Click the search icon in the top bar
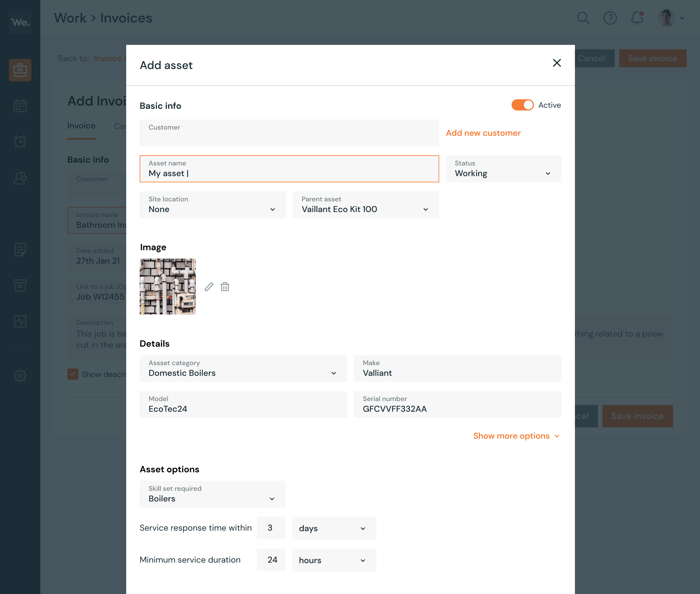Viewport: 700px width, 594px height. click(x=583, y=18)
